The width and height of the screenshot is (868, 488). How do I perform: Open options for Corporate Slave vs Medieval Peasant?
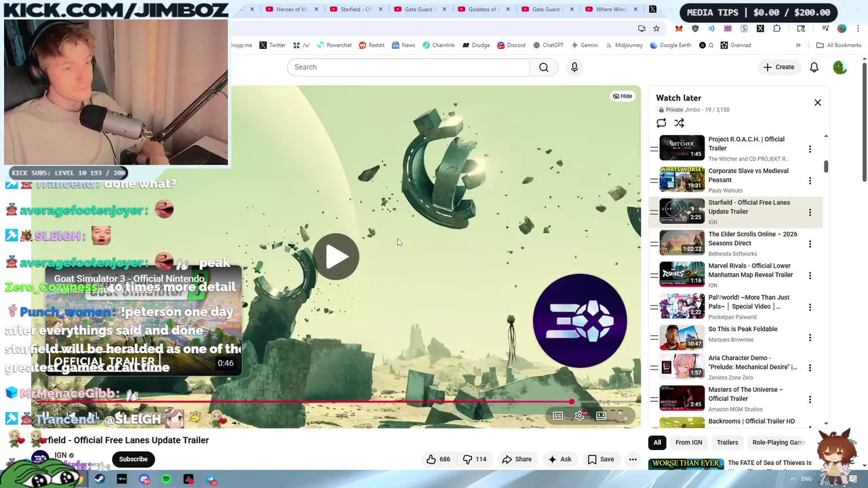pyautogui.click(x=810, y=181)
